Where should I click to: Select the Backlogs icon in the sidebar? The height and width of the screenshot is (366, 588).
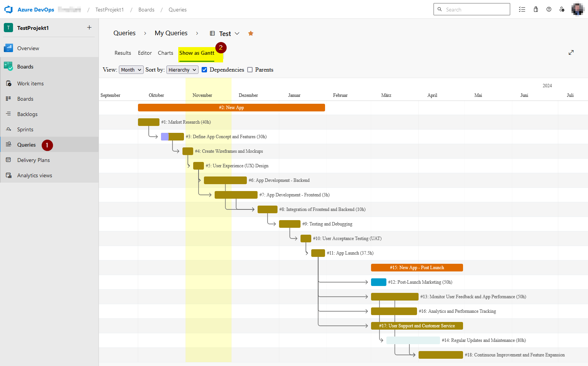pyautogui.click(x=8, y=114)
